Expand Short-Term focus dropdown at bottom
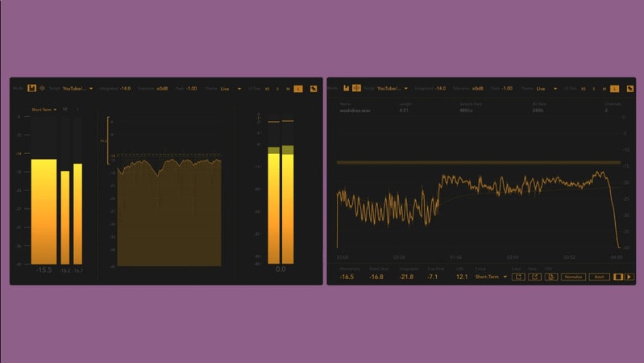644x363 pixels. [x=492, y=277]
